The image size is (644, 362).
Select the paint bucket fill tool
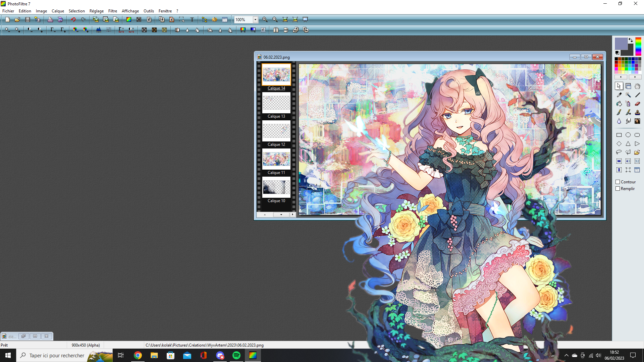(x=619, y=104)
